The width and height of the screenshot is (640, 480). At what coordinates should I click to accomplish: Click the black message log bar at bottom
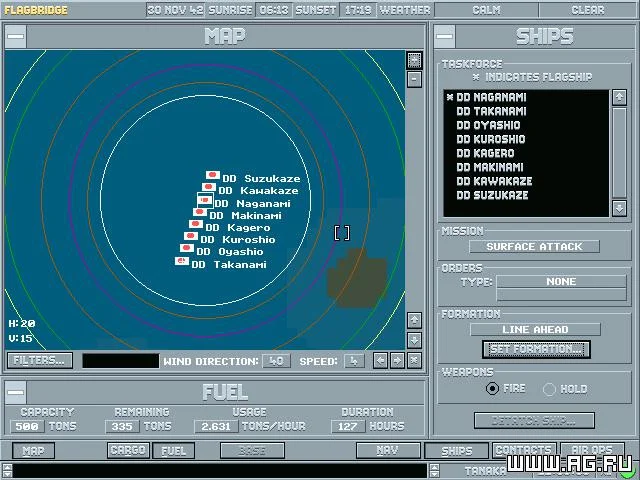pos(220,471)
